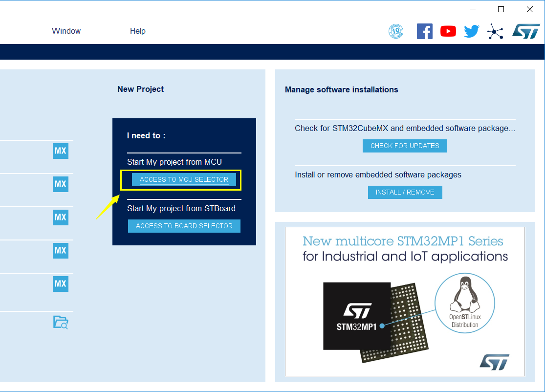Maximize the STM32CubeMX window
545x392 pixels.
point(501,9)
